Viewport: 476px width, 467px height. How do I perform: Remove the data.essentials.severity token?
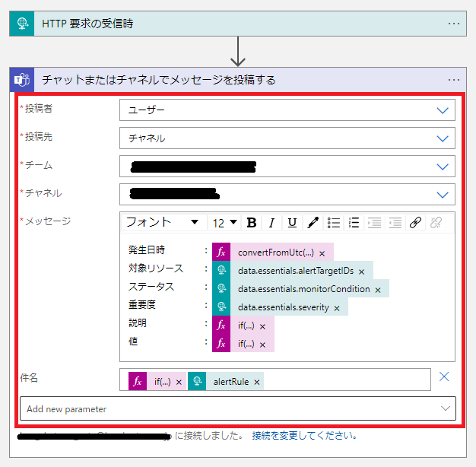[x=337, y=309]
